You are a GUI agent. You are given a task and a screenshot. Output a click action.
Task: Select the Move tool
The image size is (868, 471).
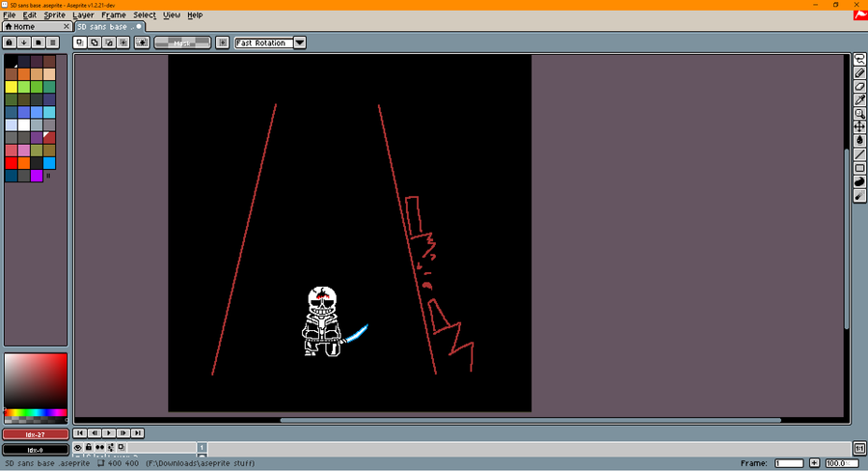859,127
